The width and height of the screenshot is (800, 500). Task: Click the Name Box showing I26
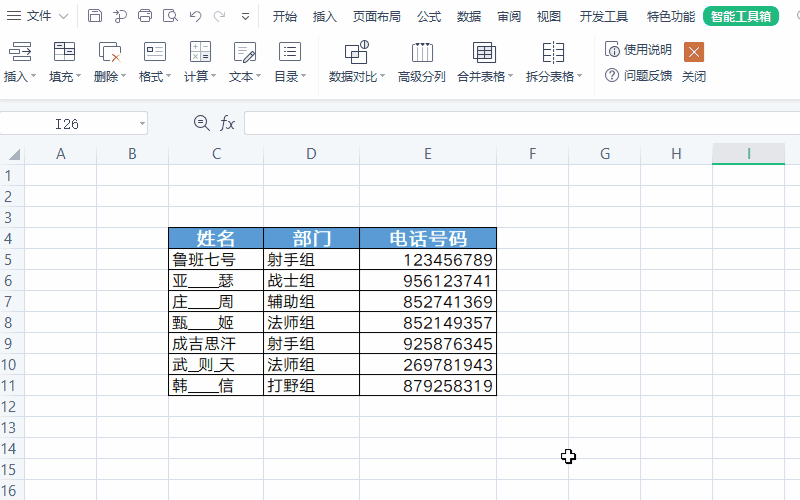[x=67, y=123]
